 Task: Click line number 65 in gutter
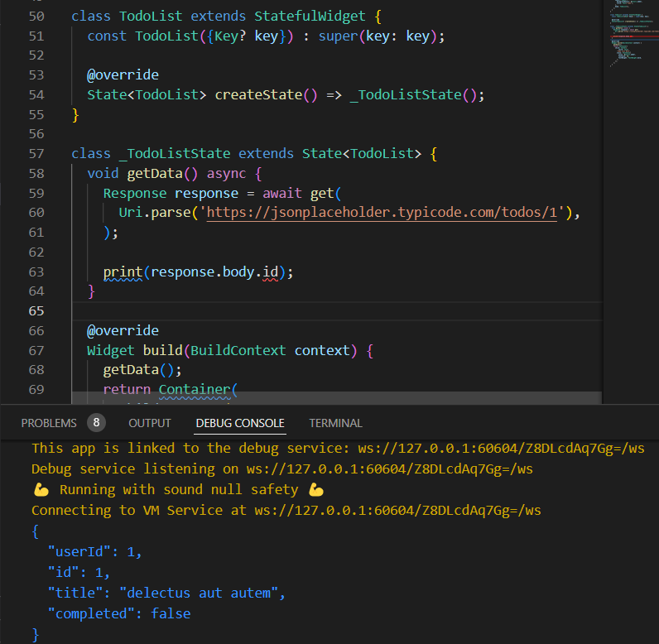click(x=36, y=311)
